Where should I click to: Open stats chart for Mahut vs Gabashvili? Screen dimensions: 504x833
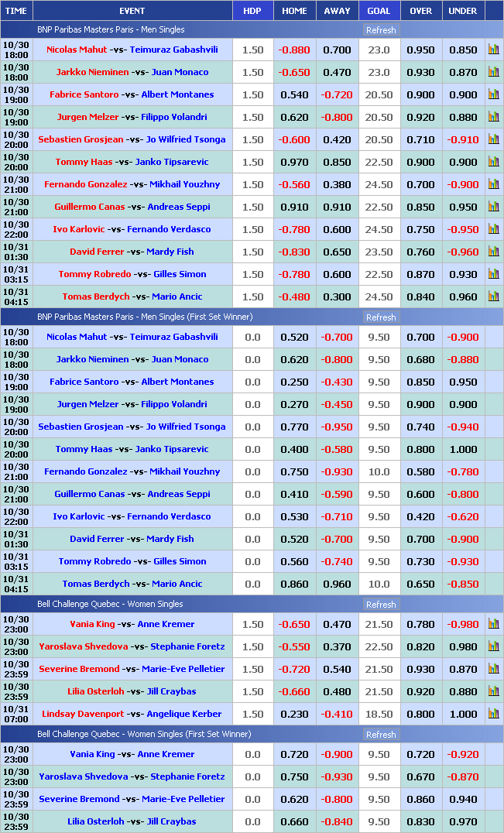coord(493,50)
